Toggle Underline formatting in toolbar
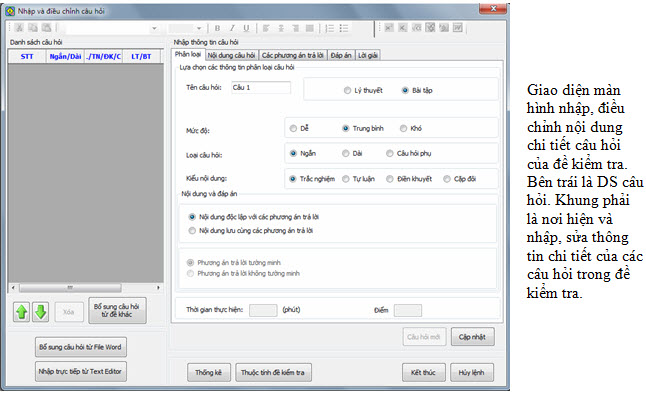 click(x=246, y=28)
